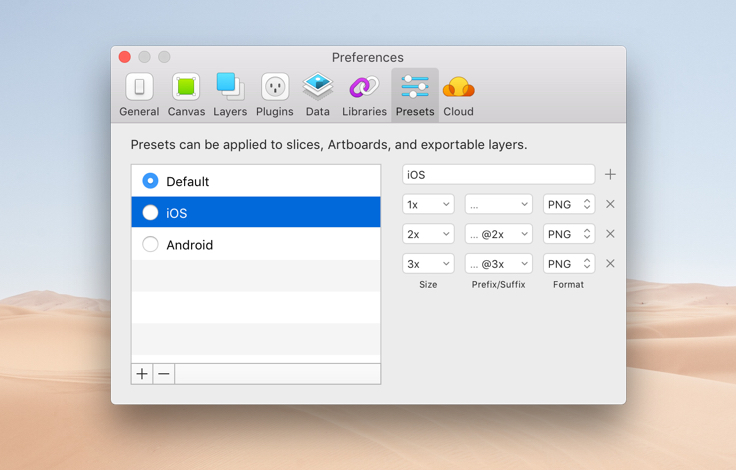
Task: Open the General preferences pane
Action: (139, 95)
